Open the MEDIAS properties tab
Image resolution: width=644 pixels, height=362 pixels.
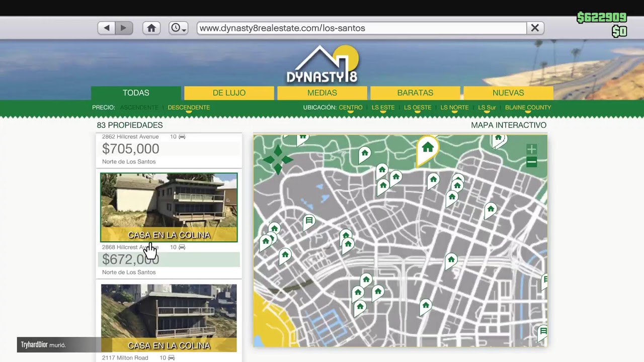[322, 93]
